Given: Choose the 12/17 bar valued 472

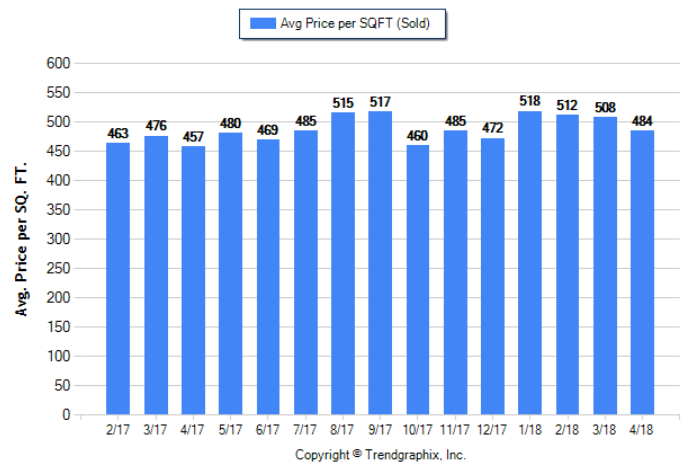Looking at the screenshot, I should click(x=493, y=276).
